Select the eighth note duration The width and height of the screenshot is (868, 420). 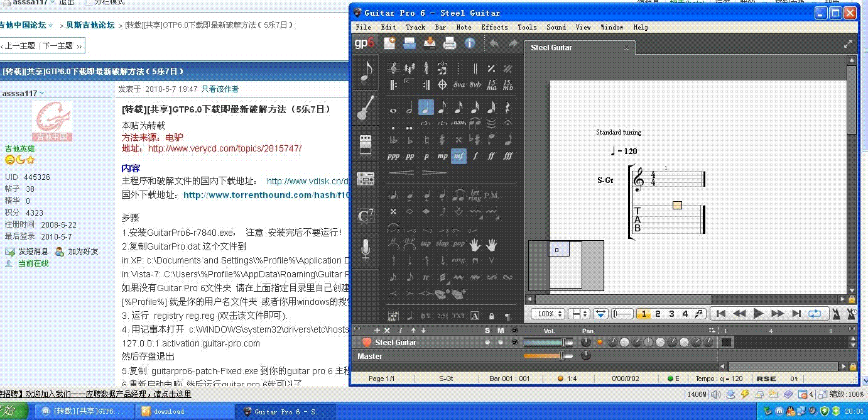tap(443, 108)
